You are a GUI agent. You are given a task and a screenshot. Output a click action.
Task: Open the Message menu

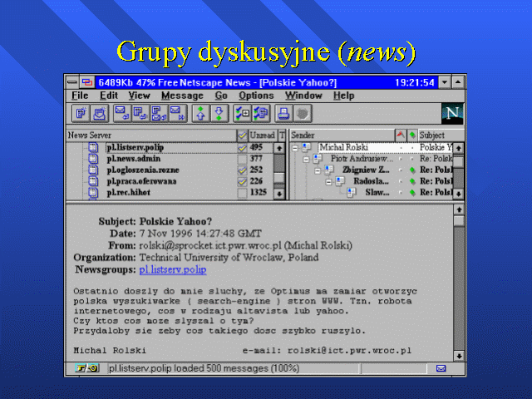coord(182,96)
